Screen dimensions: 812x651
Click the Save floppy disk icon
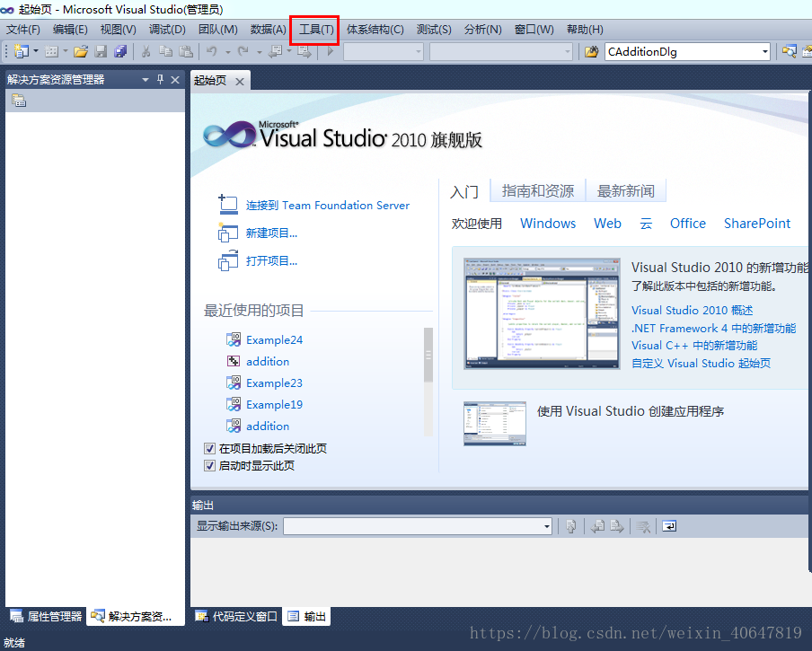click(101, 51)
